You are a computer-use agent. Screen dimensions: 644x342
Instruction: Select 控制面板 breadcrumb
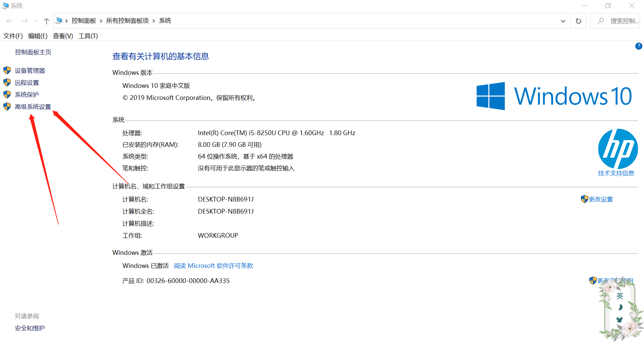click(x=84, y=21)
